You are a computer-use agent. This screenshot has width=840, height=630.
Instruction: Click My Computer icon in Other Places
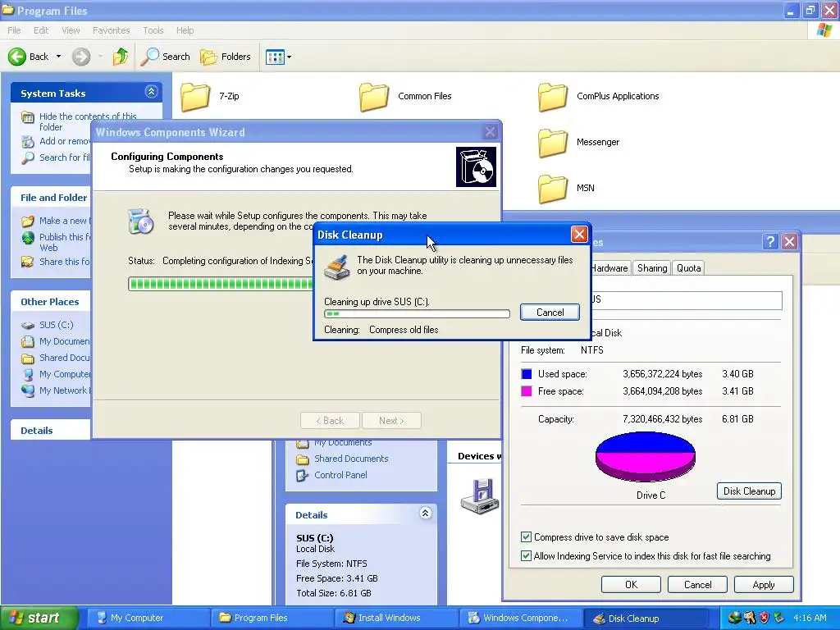pyautogui.click(x=28, y=374)
